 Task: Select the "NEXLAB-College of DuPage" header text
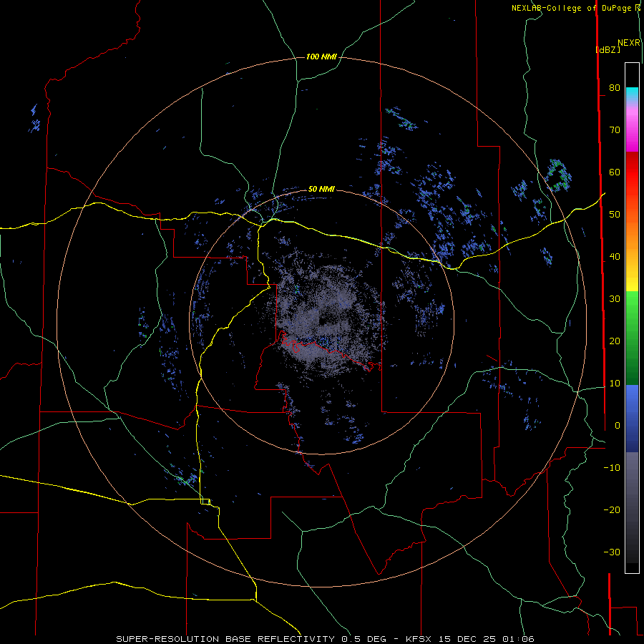coord(573,8)
